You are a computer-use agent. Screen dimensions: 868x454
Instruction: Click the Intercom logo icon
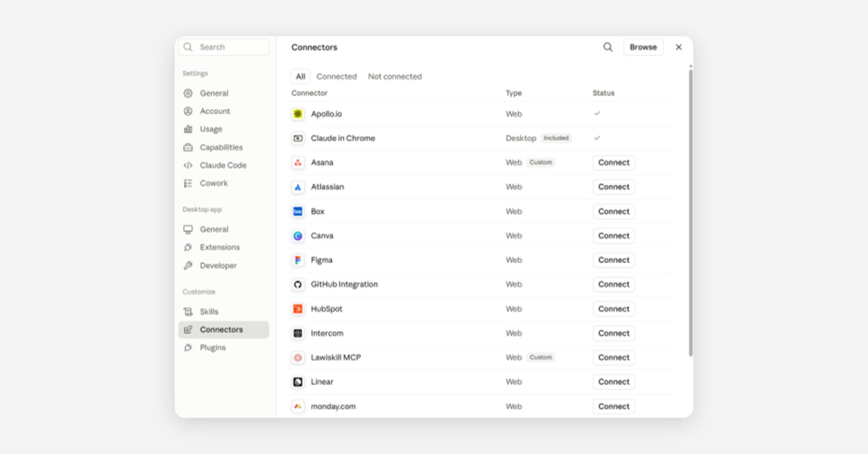298,333
